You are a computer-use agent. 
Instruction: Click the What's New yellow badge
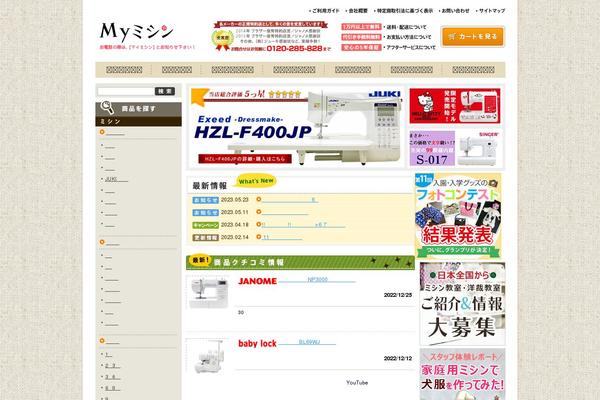click(x=256, y=181)
